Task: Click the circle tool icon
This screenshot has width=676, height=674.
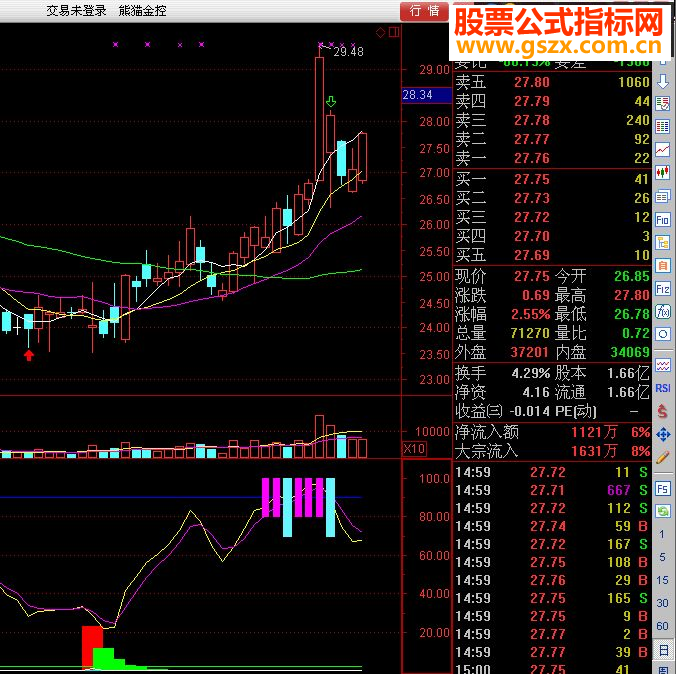Action: coord(663,334)
